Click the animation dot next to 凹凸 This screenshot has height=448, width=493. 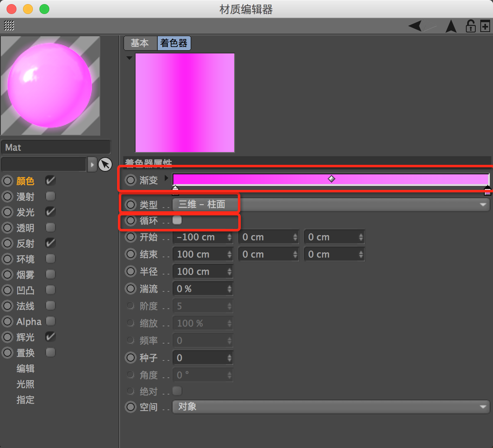pos(7,290)
